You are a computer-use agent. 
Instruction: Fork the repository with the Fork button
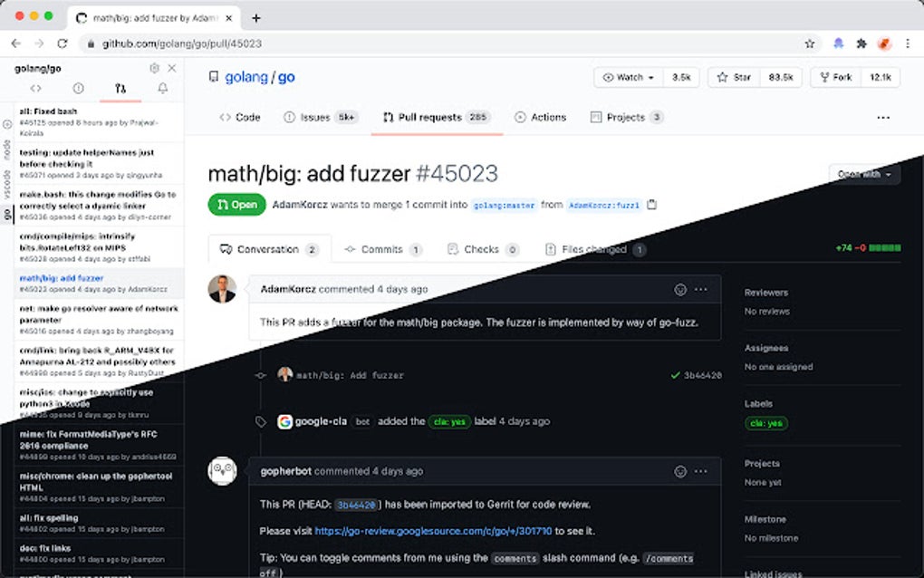(836, 77)
